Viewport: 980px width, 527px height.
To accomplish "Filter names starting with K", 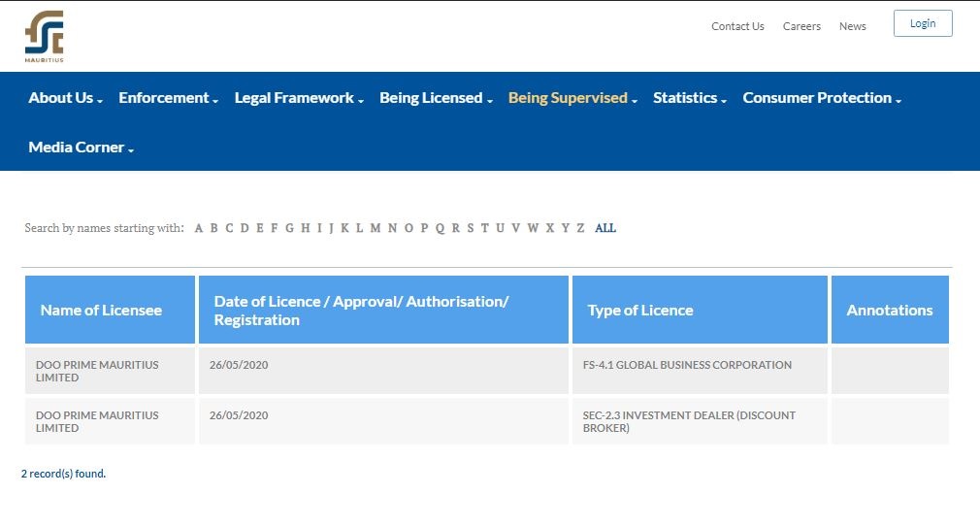I will [344, 228].
